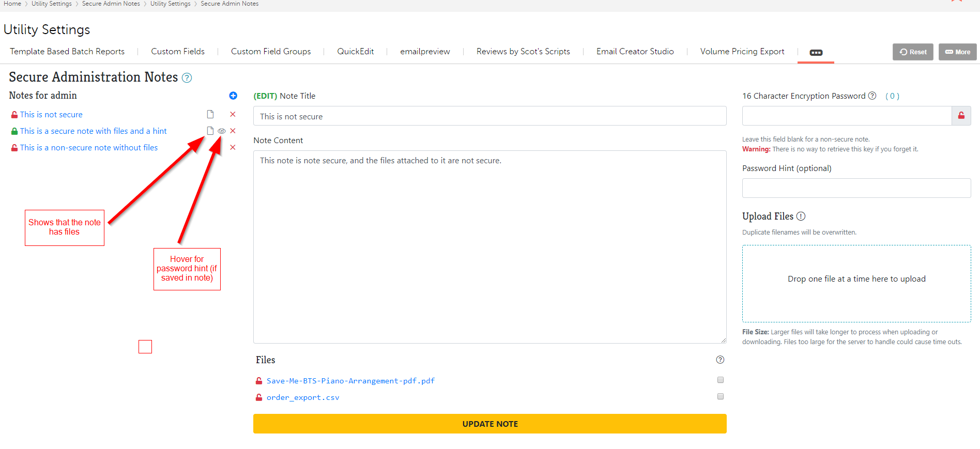Click help icon beside Secure Administration Notes heading
Screen dimensions: 980x449
pos(187,78)
